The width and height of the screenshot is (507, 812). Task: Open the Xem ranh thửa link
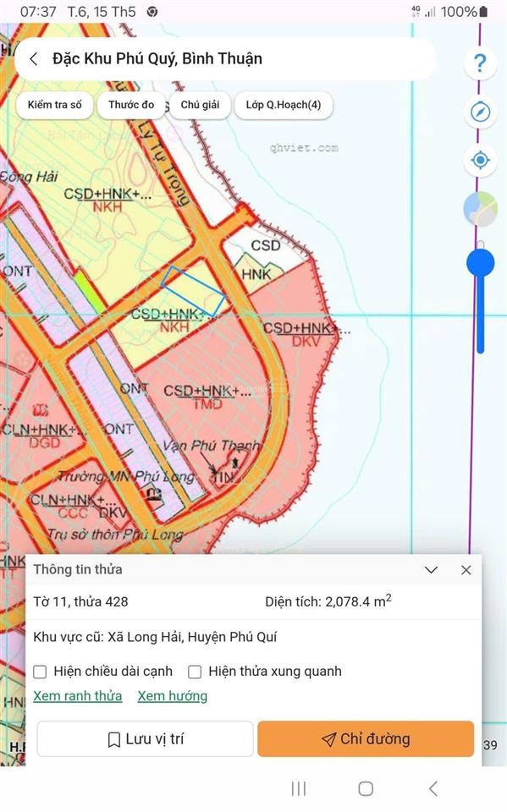78,696
